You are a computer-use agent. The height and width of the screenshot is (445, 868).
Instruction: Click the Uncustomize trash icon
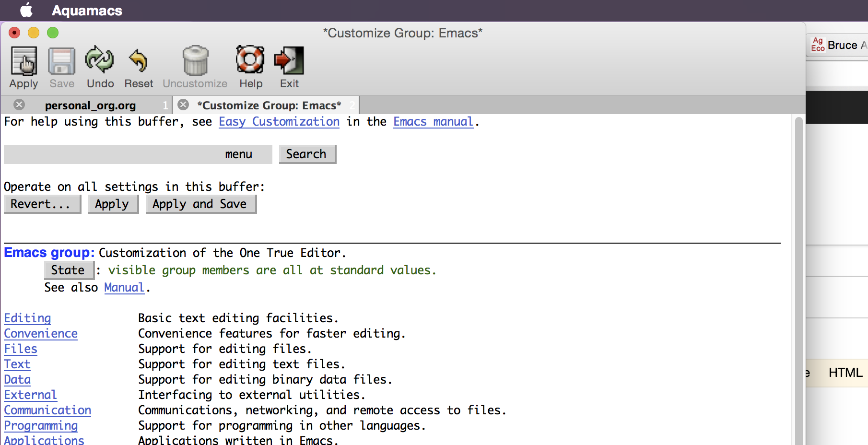click(196, 60)
